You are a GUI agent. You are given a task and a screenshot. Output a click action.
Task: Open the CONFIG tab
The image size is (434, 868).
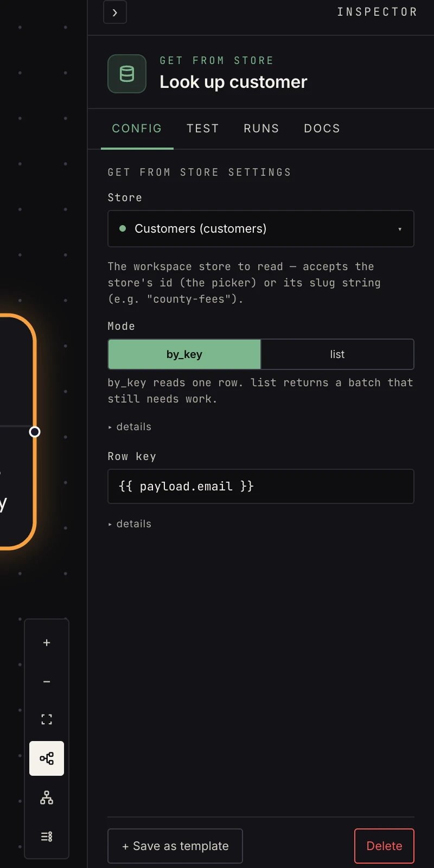pos(137,129)
